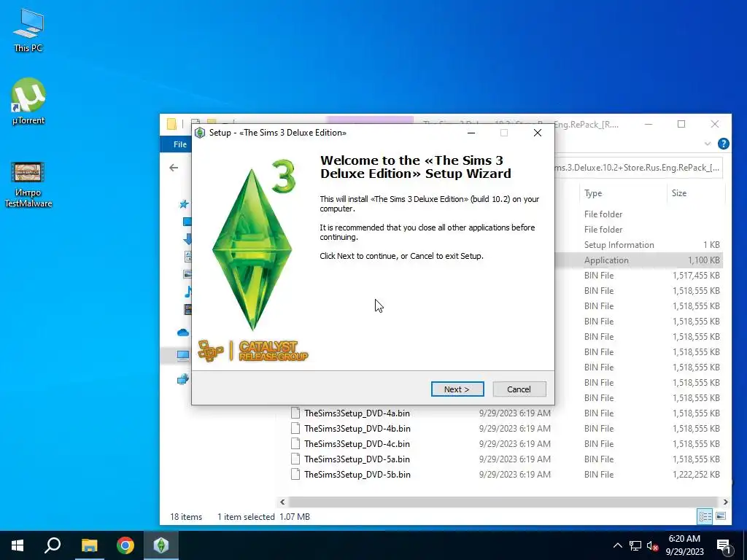747x560 pixels.
Task: Open the taskbar clock and date
Action: [x=684, y=545]
